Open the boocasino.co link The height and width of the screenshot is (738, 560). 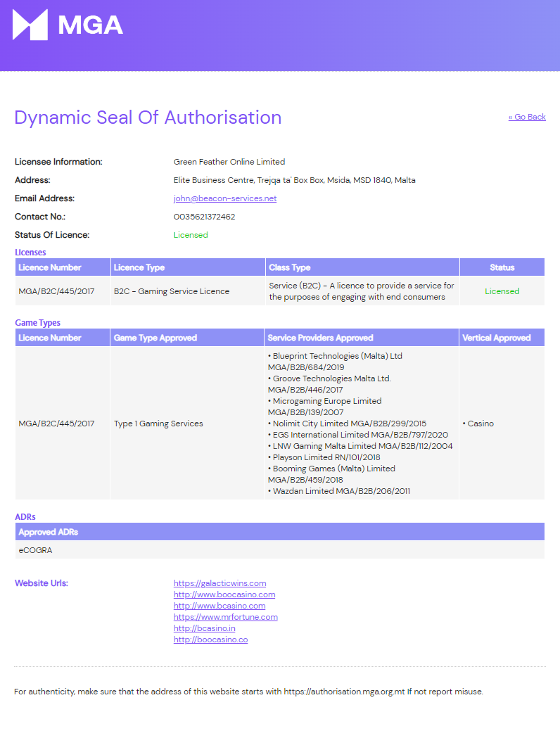point(210,640)
